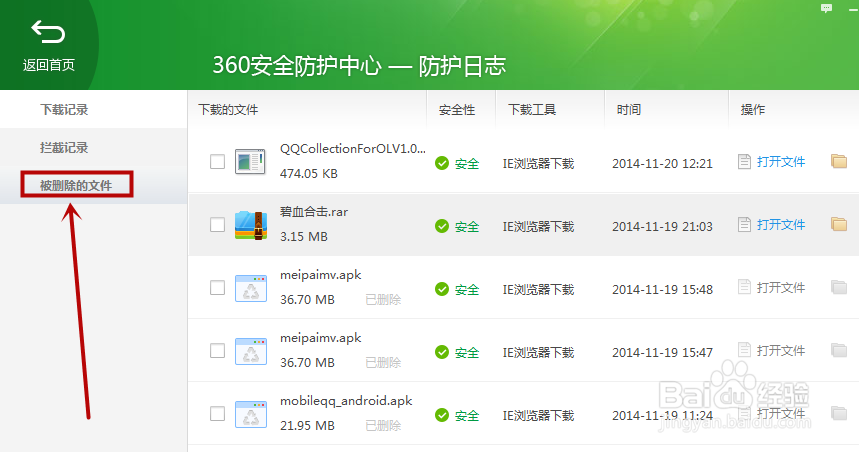Click the green safe checkmark for mobileqq_android.apk
Screen dimensions: 859x452
click(442, 415)
